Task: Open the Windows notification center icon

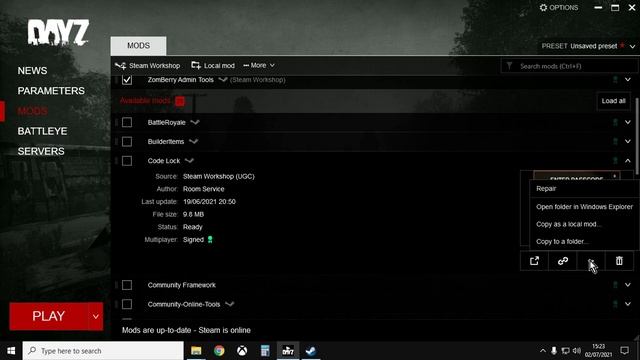Action: 624,351
